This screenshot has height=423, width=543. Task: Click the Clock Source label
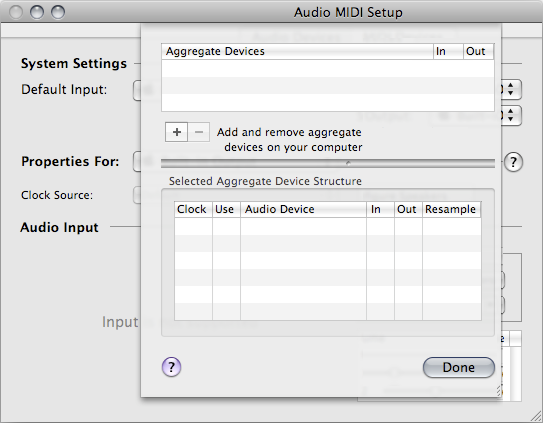point(57,195)
